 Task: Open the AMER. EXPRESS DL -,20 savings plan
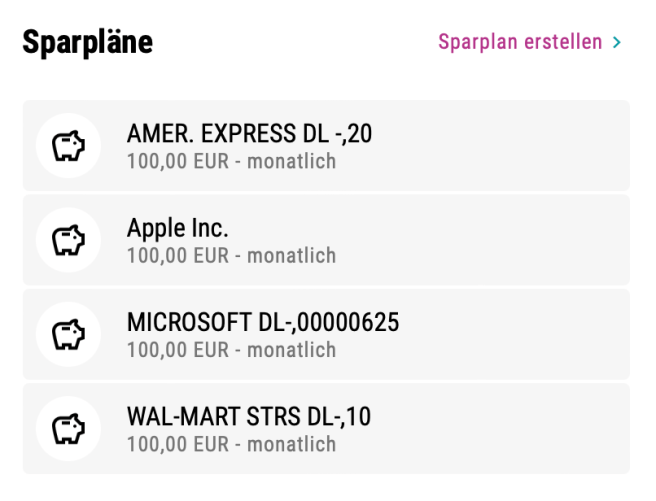point(249,133)
